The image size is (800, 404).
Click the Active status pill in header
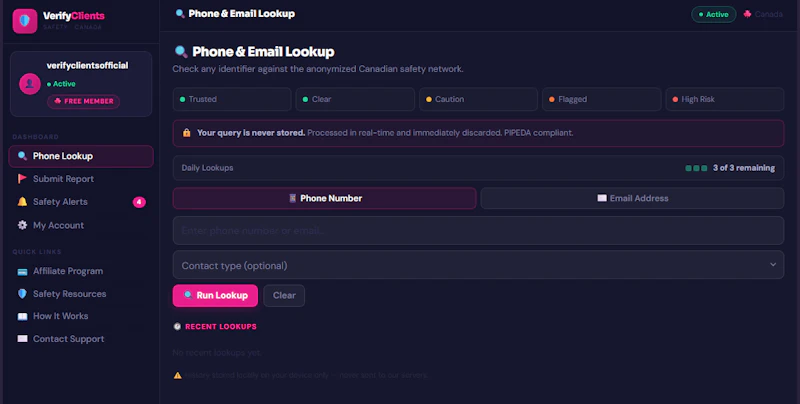click(713, 14)
